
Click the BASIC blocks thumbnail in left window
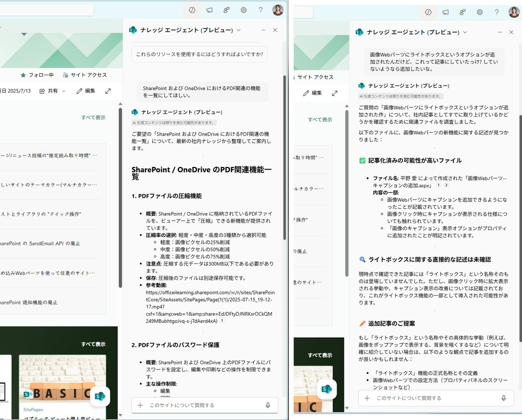tap(62, 378)
